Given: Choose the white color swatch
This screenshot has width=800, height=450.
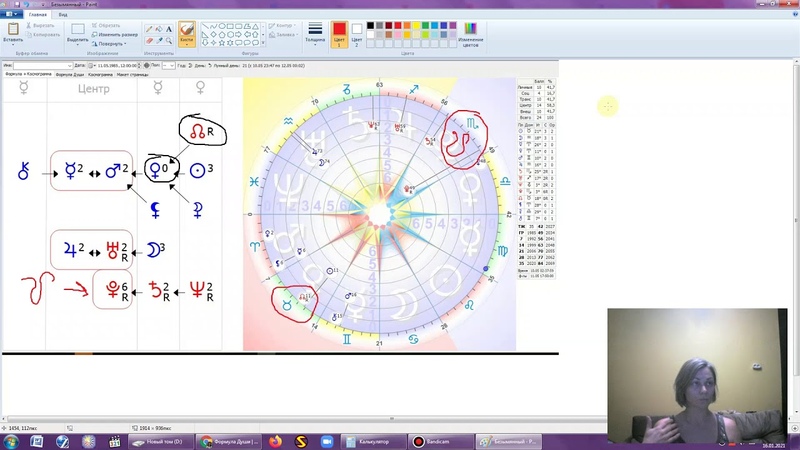Looking at the screenshot, I should 370,35.
